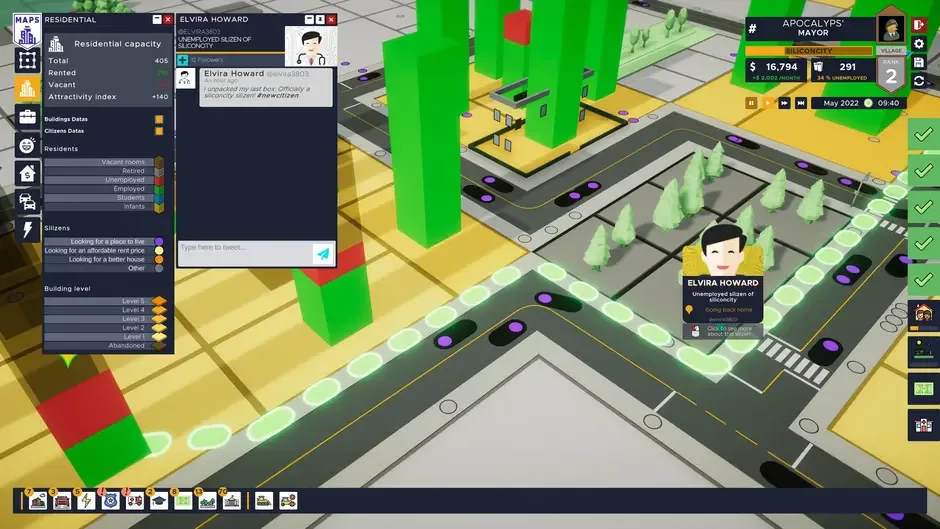Screen dimensions: 940x529
Task: Open the traffic cars map icon
Action: tap(27, 202)
